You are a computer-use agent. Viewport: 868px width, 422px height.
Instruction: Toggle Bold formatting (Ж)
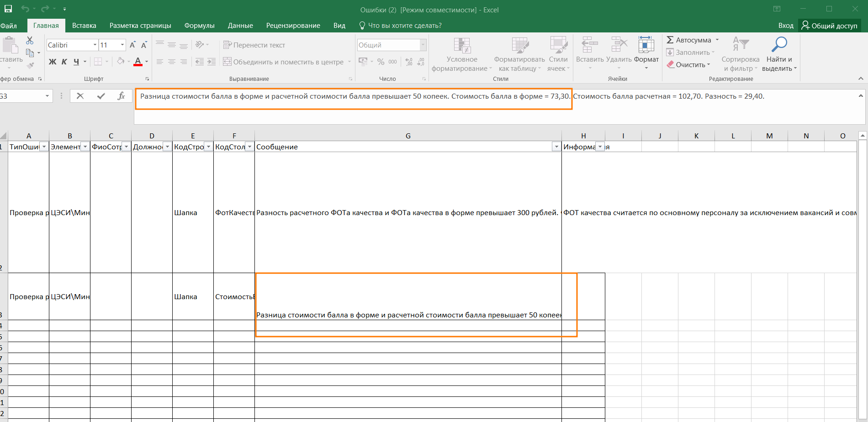[x=53, y=62]
